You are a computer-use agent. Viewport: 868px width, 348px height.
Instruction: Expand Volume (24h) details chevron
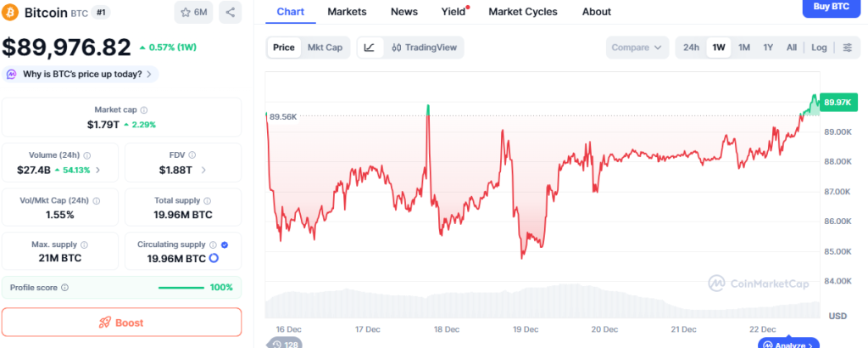(x=98, y=170)
